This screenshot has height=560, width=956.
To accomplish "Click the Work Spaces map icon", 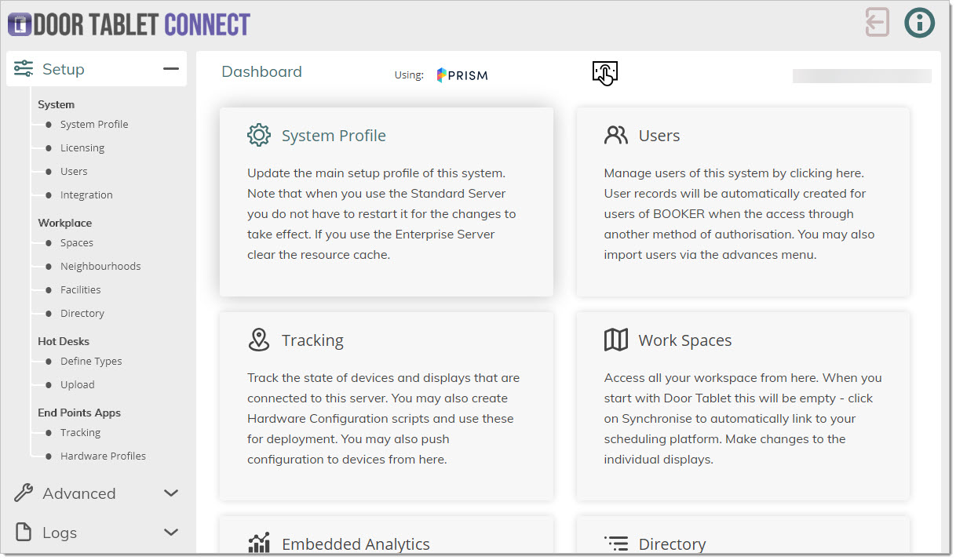I will pyautogui.click(x=616, y=340).
